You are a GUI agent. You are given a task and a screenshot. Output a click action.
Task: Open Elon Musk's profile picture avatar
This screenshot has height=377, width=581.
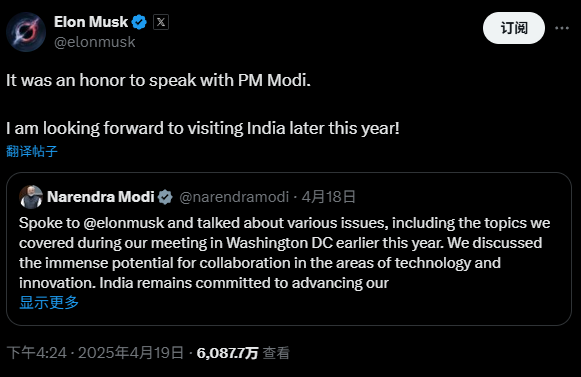[x=26, y=32]
